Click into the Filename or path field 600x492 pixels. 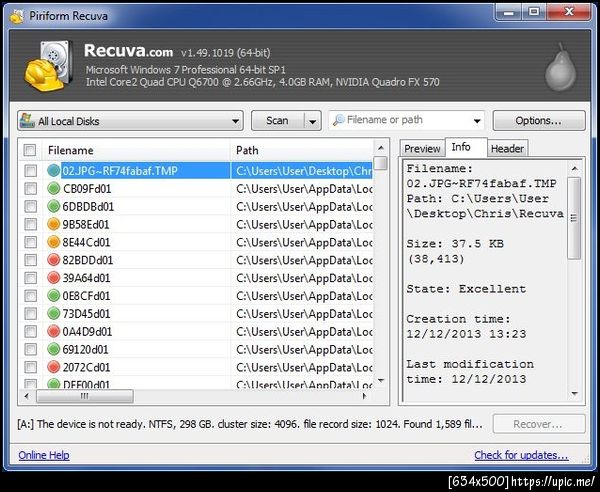click(x=406, y=120)
